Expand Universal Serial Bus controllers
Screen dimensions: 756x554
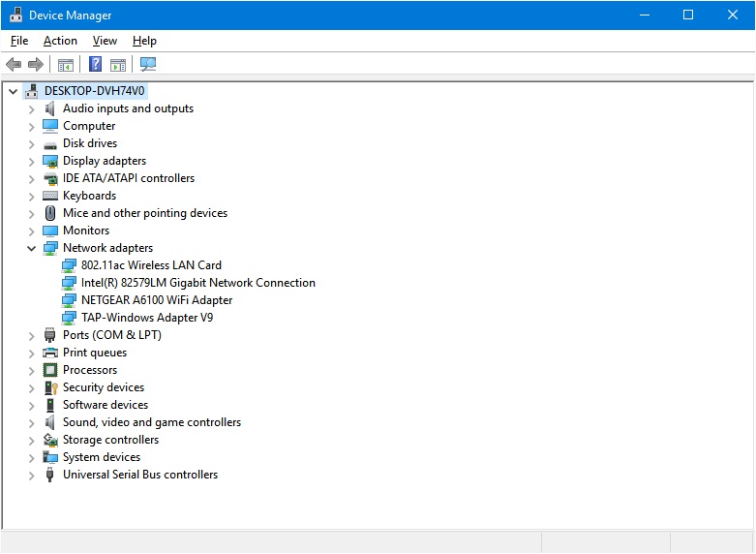point(31,476)
